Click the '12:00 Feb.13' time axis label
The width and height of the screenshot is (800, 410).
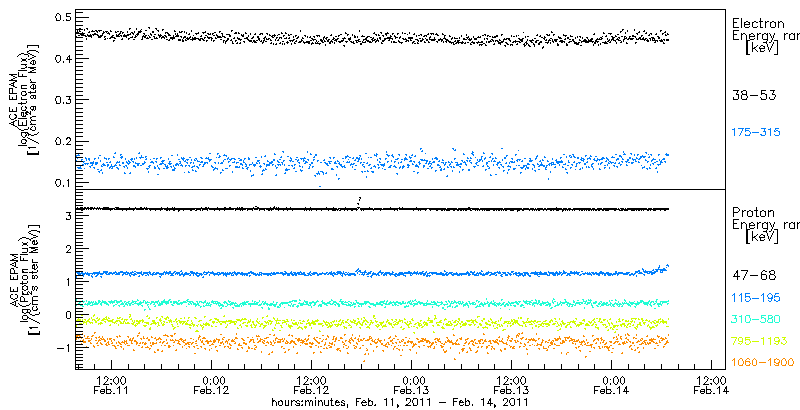(x=511, y=386)
